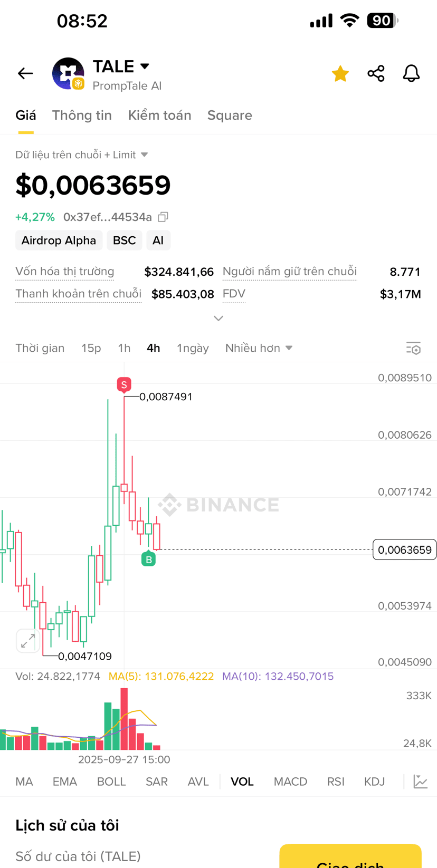Image resolution: width=437 pixels, height=868 pixels.
Task: Copy the contract address icon
Action: [163, 217]
